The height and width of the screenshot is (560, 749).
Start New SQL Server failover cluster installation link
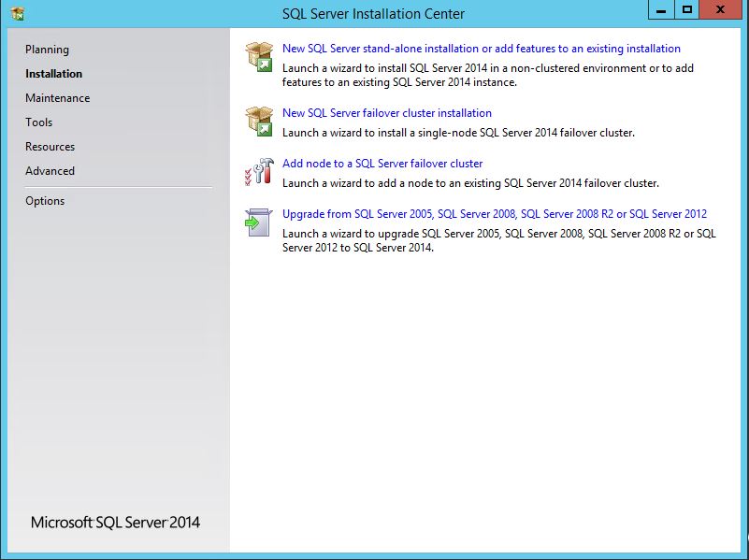point(386,113)
